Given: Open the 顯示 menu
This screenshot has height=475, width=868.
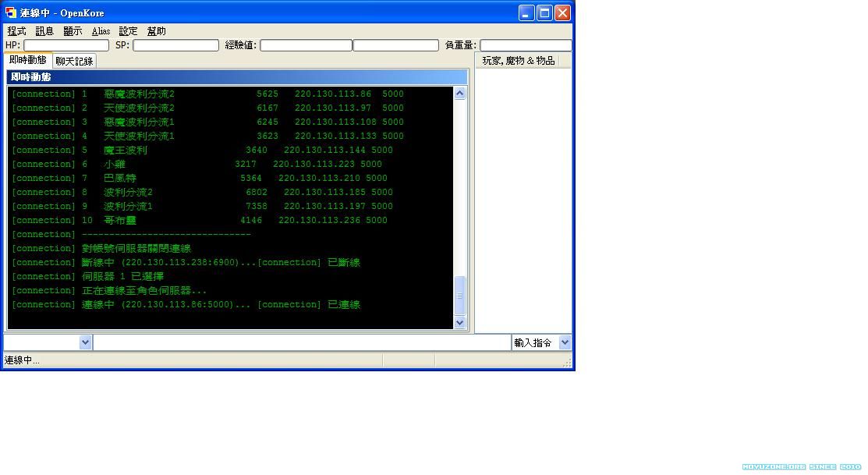Looking at the screenshot, I should (x=73, y=31).
